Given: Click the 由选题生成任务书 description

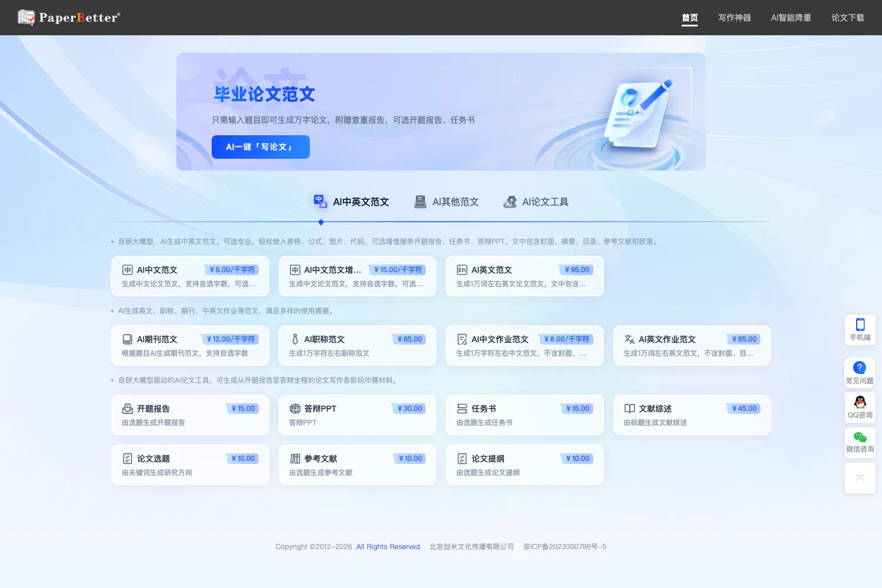Looking at the screenshot, I should pyautogui.click(x=485, y=423).
